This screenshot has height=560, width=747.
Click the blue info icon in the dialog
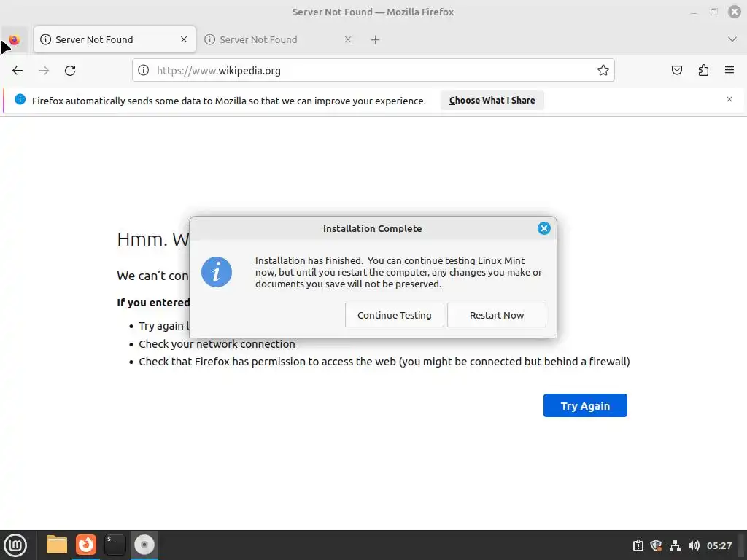pos(216,273)
